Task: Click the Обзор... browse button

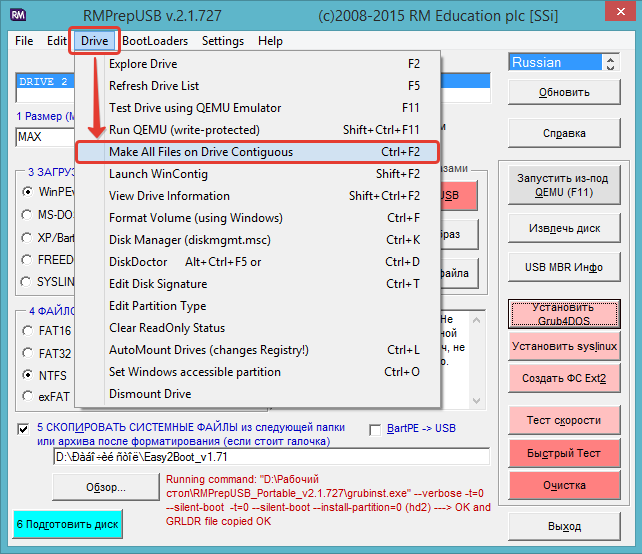Action: pos(106,487)
